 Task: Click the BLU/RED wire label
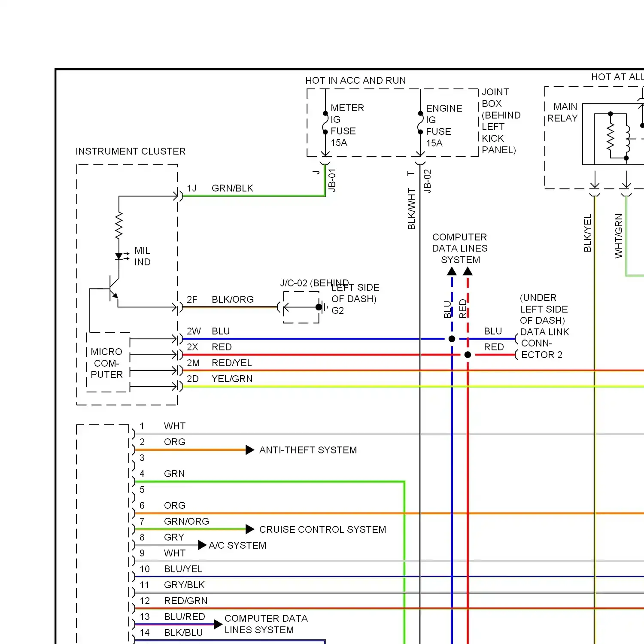(x=185, y=617)
